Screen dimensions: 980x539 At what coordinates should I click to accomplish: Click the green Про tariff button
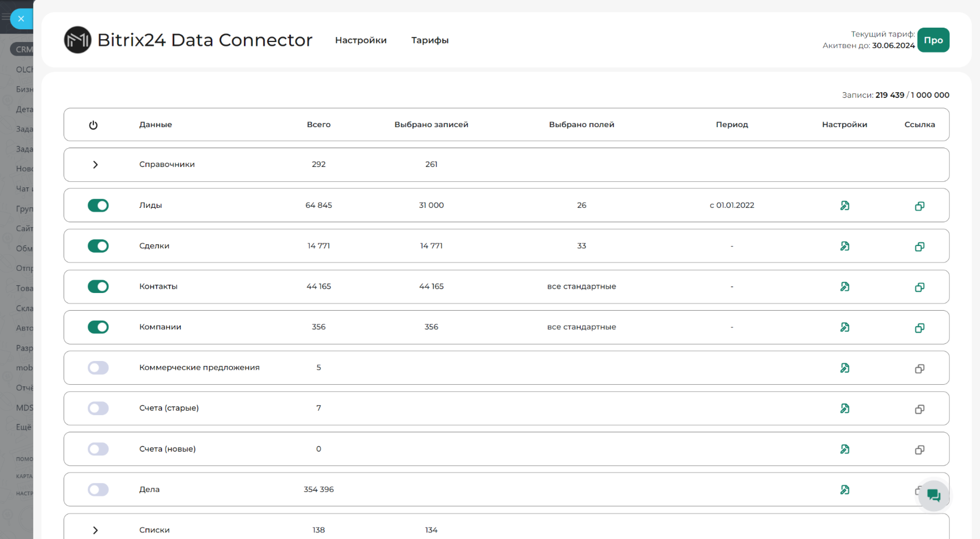pos(933,40)
